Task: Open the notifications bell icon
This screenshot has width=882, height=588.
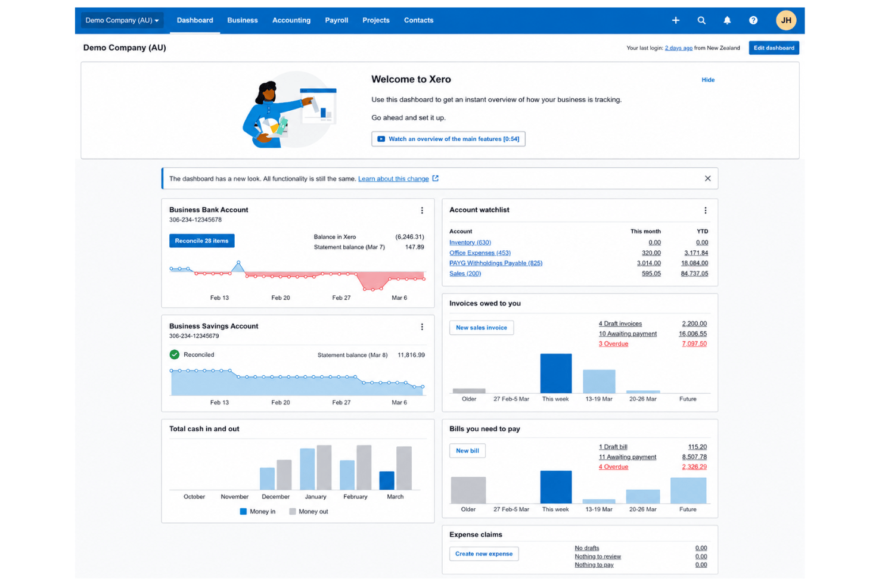Action: (727, 20)
